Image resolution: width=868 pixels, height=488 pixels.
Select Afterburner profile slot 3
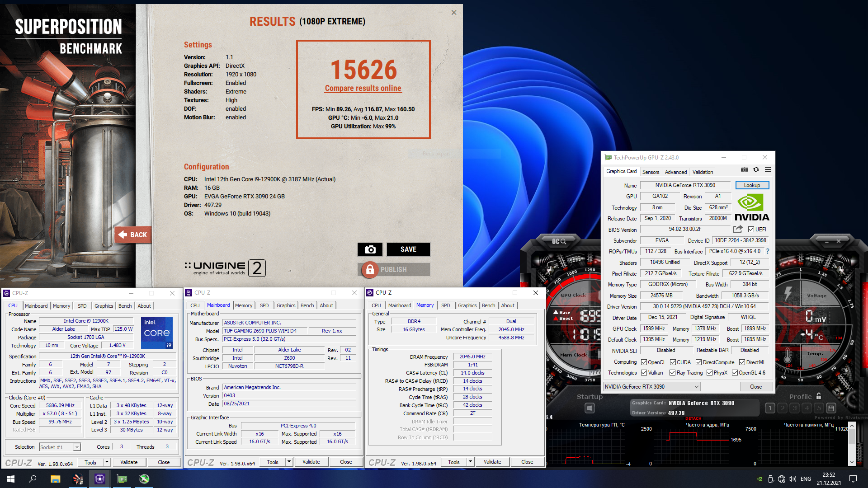pyautogui.click(x=794, y=408)
